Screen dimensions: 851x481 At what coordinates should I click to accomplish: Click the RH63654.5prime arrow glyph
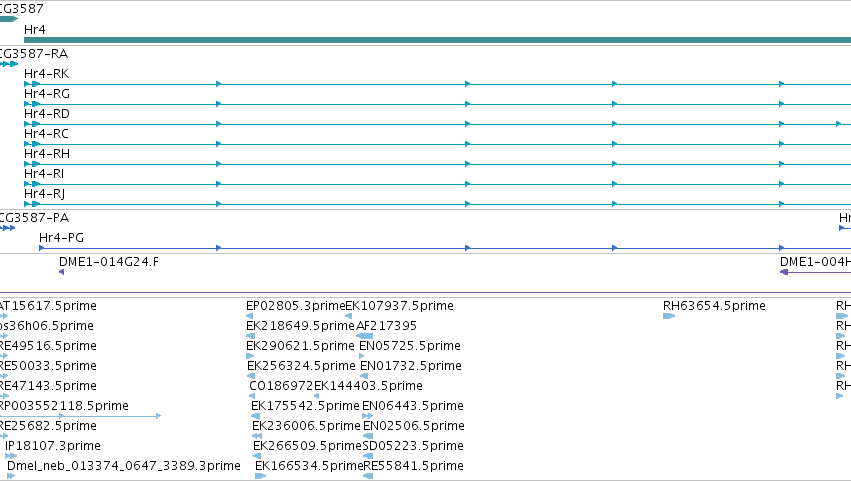669,316
